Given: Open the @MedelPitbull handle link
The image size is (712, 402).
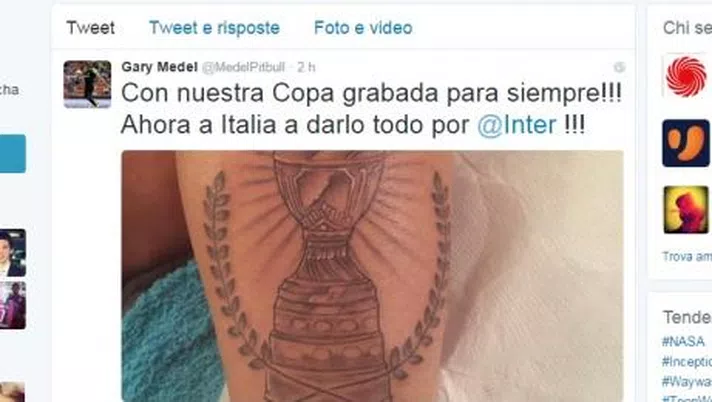Looking at the screenshot, I should click(243, 67).
